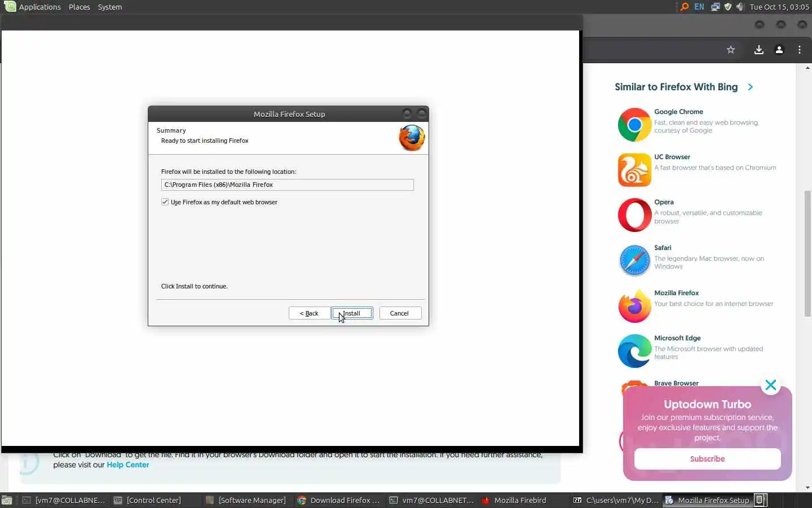Open the EN keyboard layout indicator
This screenshot has height=508, width=812.
click(x=699, y=7)
